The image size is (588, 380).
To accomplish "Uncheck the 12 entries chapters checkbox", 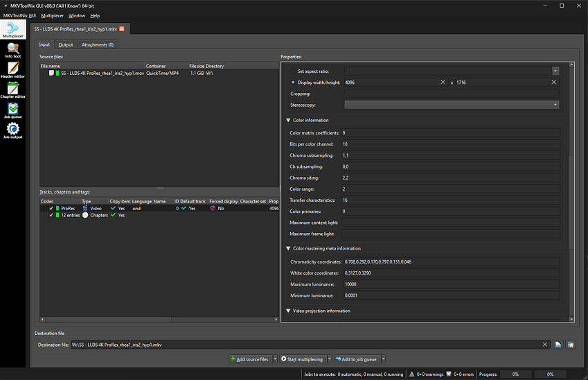I will pos(51,215).
